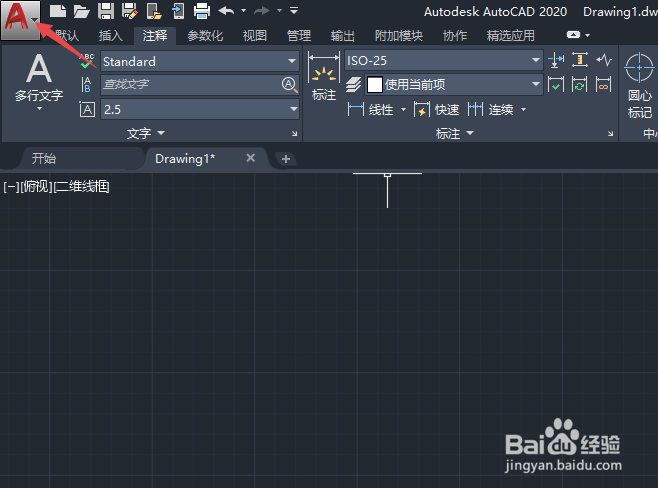Screen dimensions: 658x488
Task: Open the ISO-25 dimension style dropdown
Action: click(x=444, y=60)
